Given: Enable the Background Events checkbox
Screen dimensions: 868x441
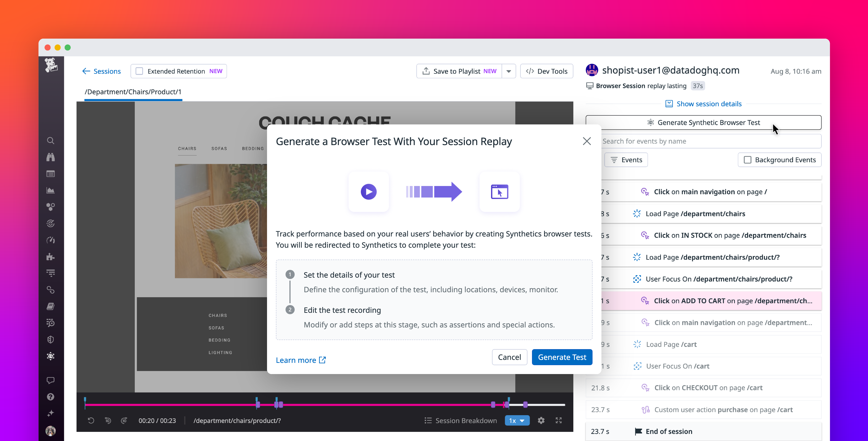Looking at the screenshot, I should 747,160.
